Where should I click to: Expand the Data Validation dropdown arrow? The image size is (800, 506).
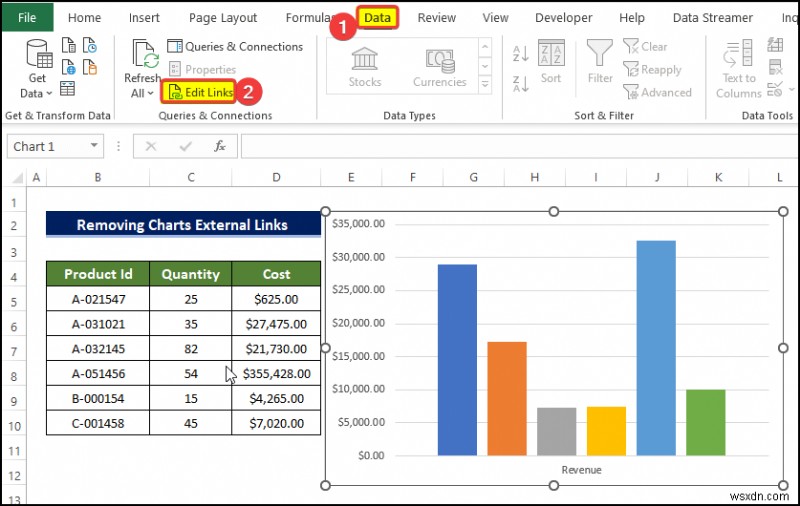791,89
